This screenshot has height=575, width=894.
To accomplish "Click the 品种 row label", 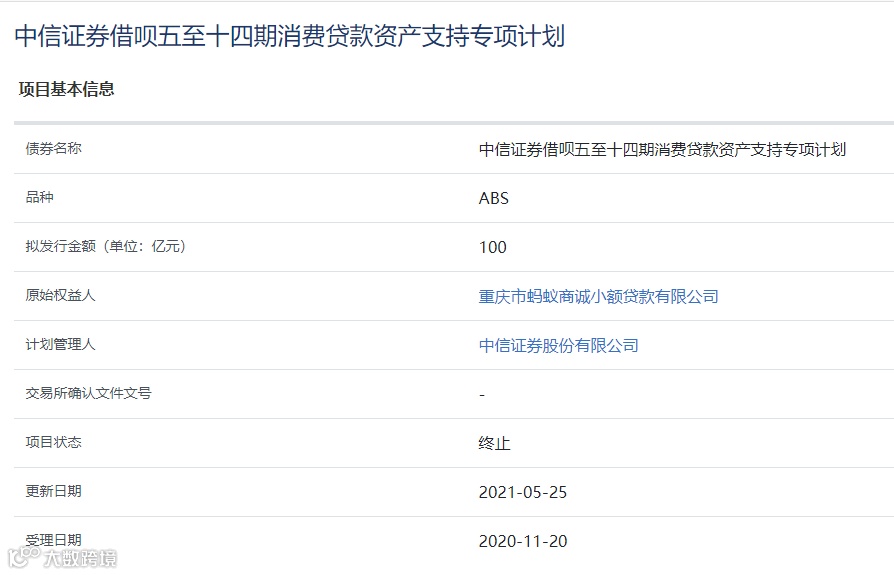I will [x=39, y=197].
